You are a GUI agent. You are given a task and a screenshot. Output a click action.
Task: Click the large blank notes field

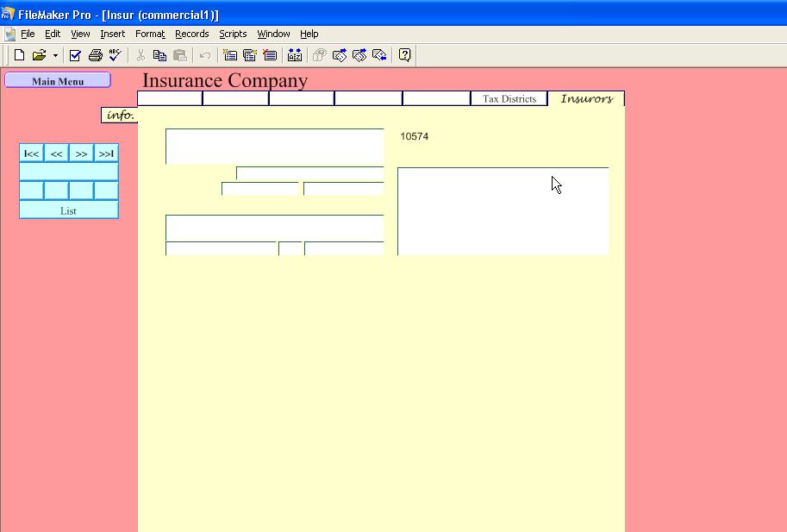coord(503,211)
